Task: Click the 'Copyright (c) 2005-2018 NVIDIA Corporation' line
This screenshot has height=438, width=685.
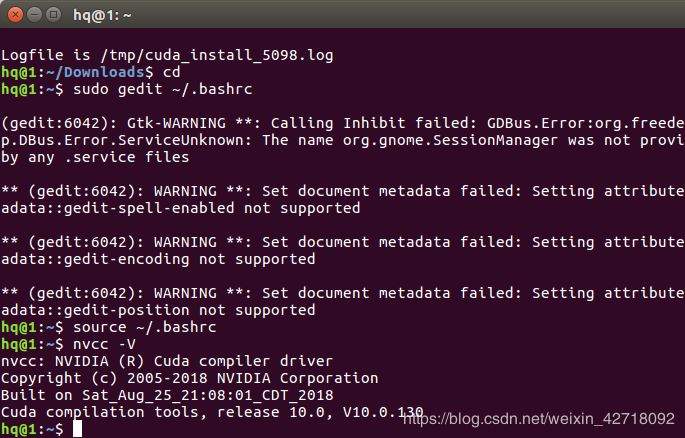Action: click(189, 378)
